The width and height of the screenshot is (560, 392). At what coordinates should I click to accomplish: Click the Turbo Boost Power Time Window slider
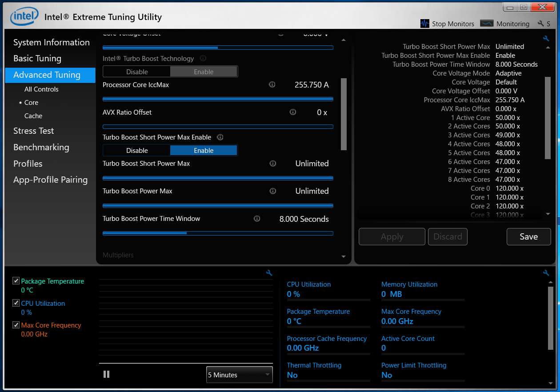tap(218, 233)
